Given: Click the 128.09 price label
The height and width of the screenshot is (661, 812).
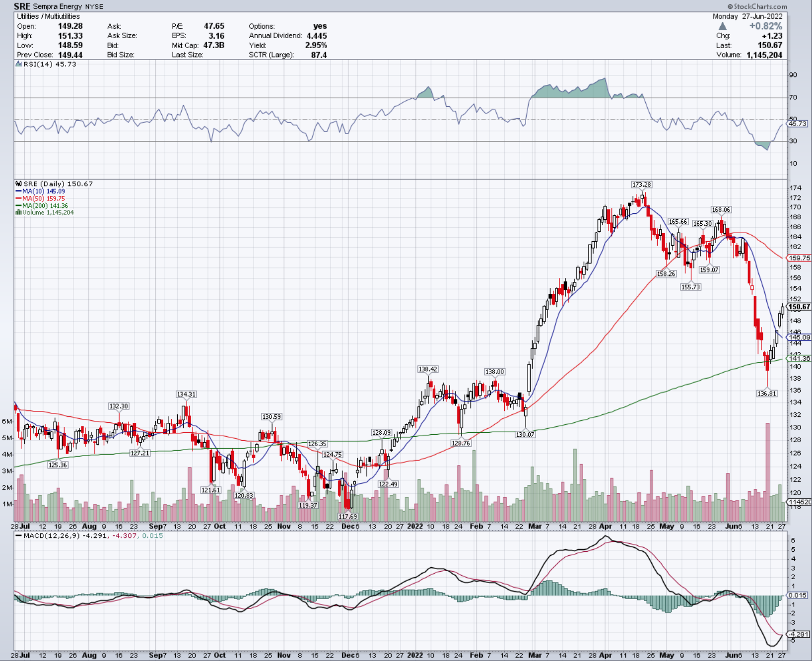Looking at the screenshot, I should 382,433.
